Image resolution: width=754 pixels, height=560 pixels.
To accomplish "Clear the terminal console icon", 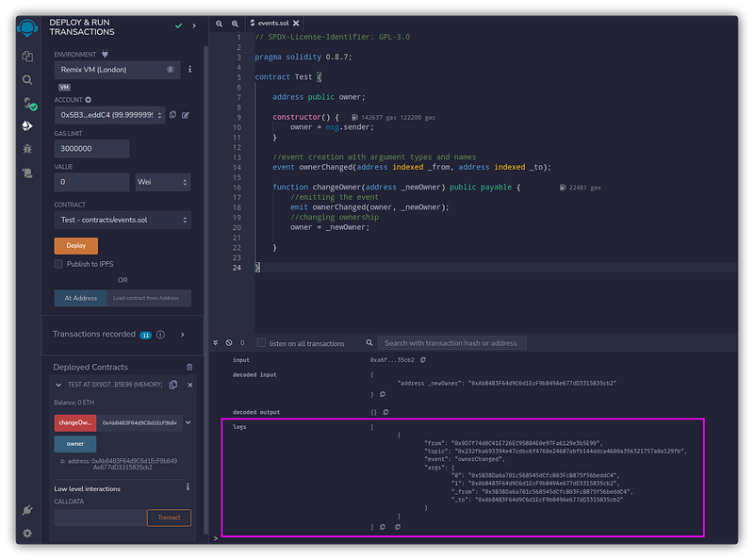I will point(229,343).
